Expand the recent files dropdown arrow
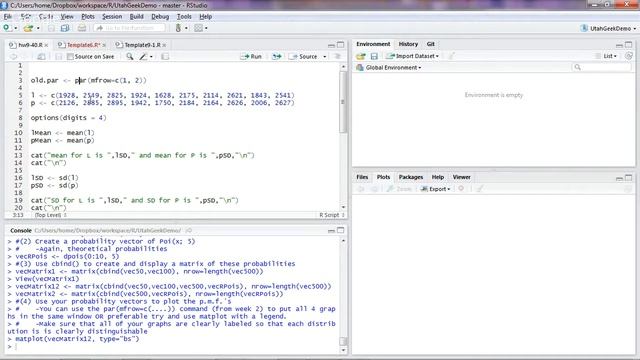This screenshot has width=640, height=360. [38, 28]
